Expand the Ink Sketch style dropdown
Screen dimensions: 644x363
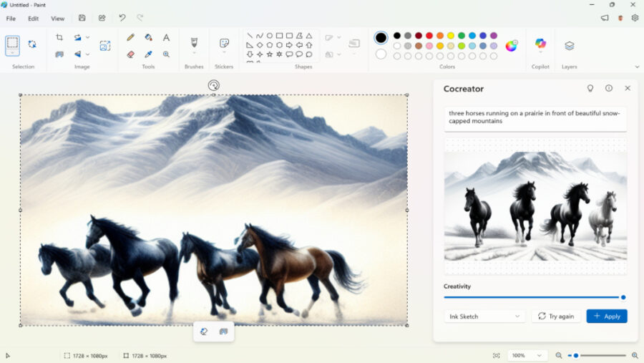[x=484, y=316]
